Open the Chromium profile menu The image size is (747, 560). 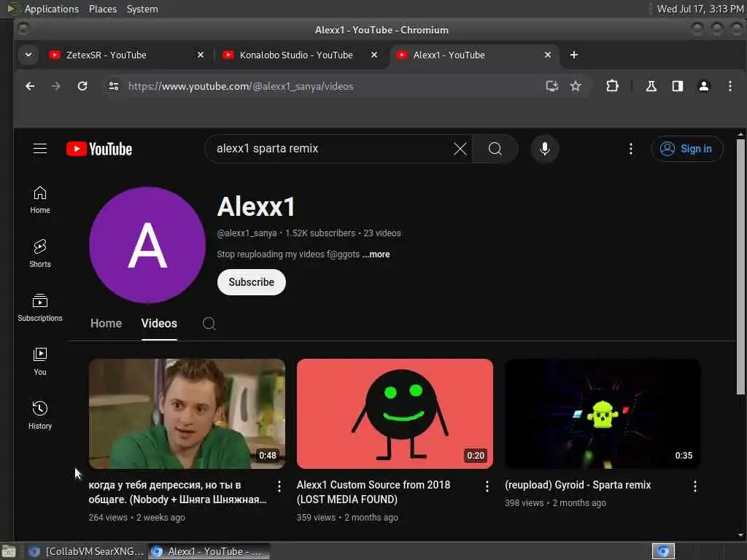(704, 86)
